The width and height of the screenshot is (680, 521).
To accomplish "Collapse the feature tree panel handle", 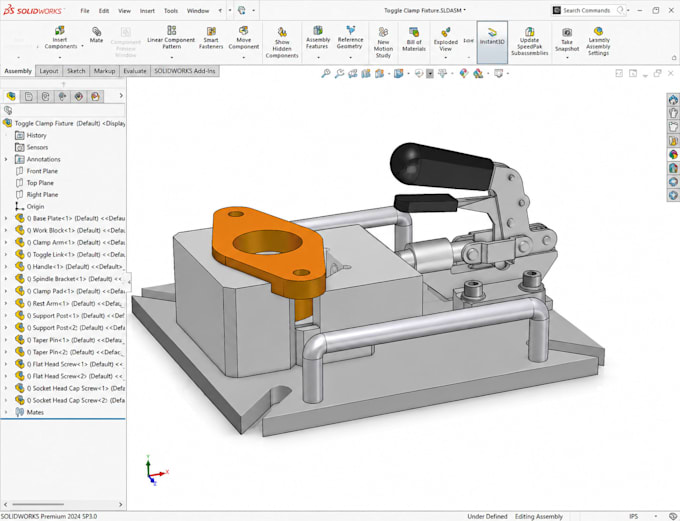I will pyautogui.click(x=129, y=282).
